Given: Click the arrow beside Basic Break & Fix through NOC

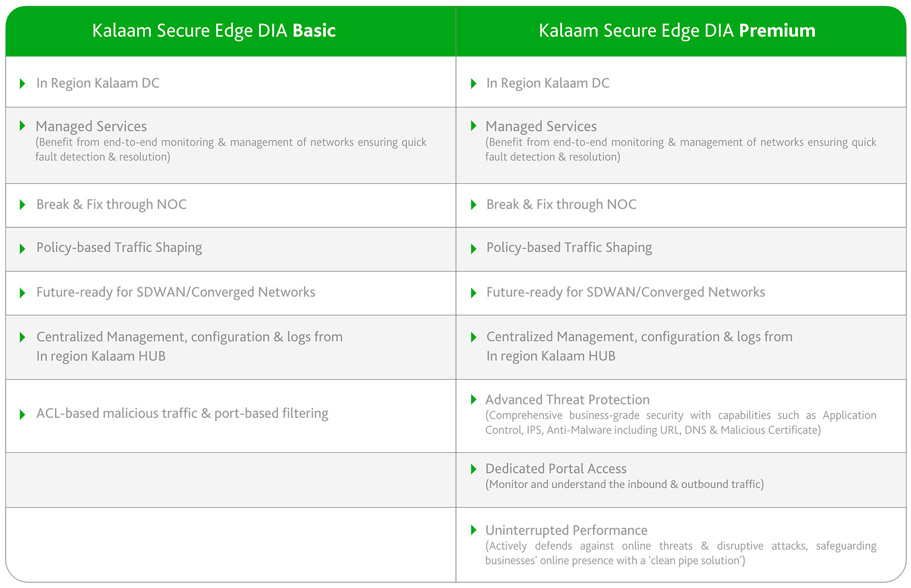Looking at the screenshot, I should tap(22, 205).
